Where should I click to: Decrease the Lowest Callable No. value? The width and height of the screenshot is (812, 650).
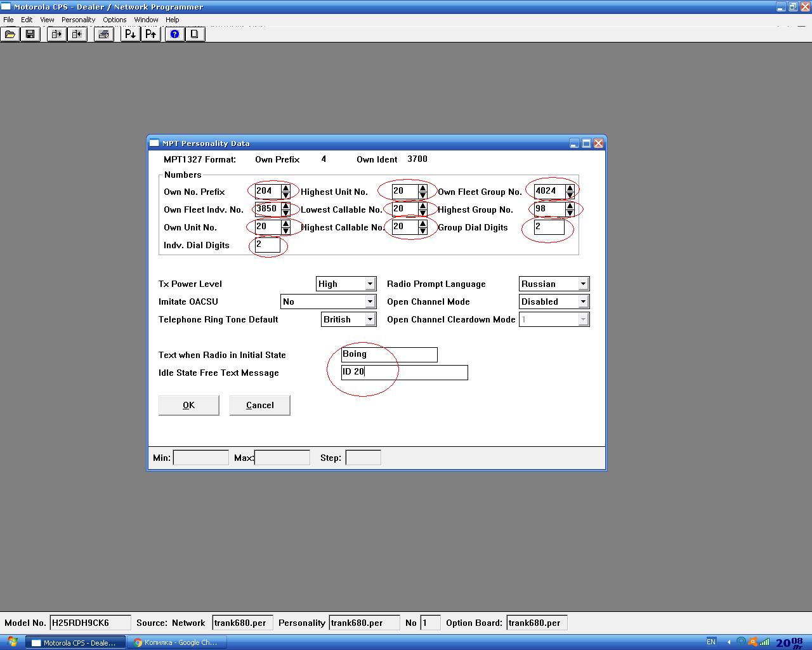422,213
